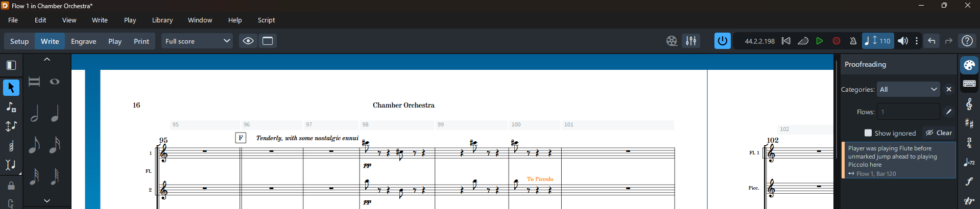Open the Library menu

(x=162, y=20)
